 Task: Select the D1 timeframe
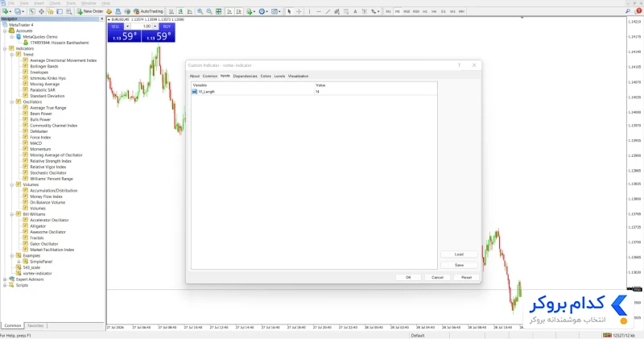(x=444, y=11)
